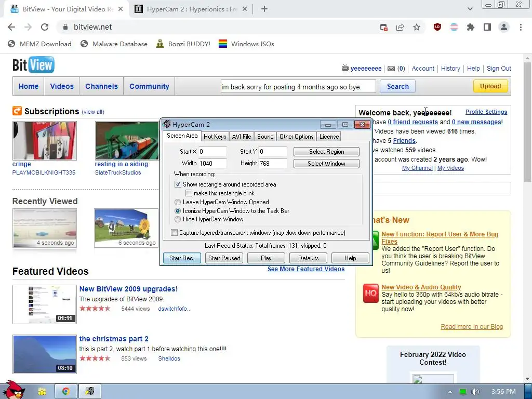Click HyperCam Play button

[267, 258]
